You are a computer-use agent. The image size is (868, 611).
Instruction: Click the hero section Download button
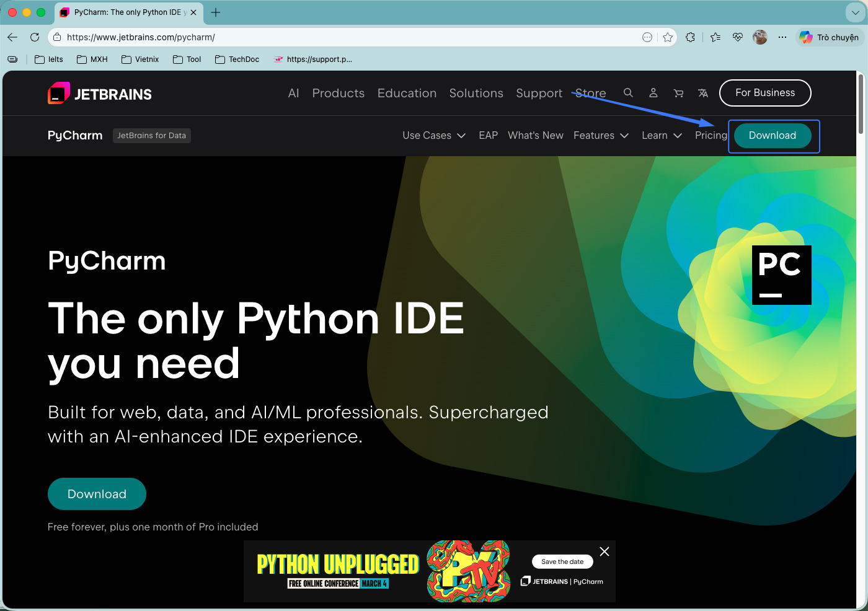(97, 494)
